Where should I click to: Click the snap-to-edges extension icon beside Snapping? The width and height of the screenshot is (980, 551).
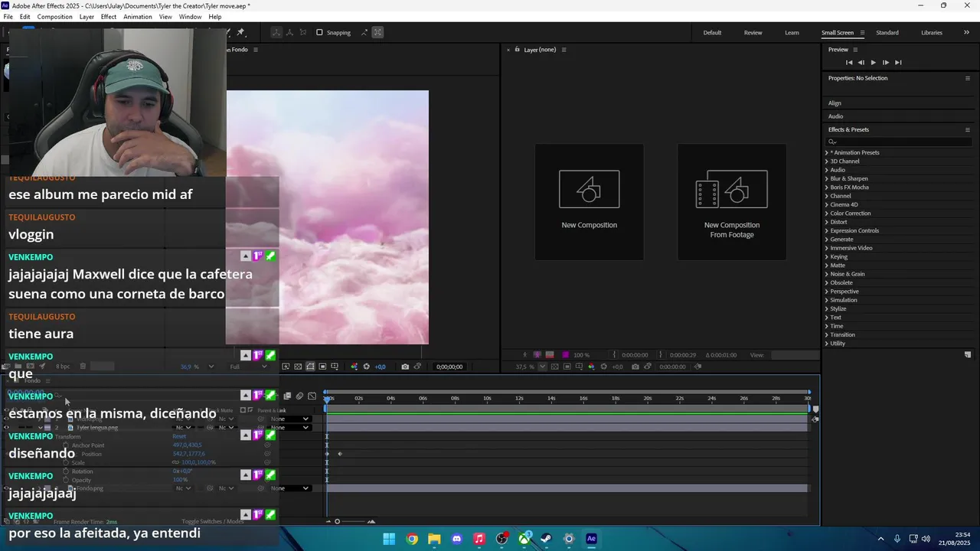pyautogui.click(x=364, y=32)
